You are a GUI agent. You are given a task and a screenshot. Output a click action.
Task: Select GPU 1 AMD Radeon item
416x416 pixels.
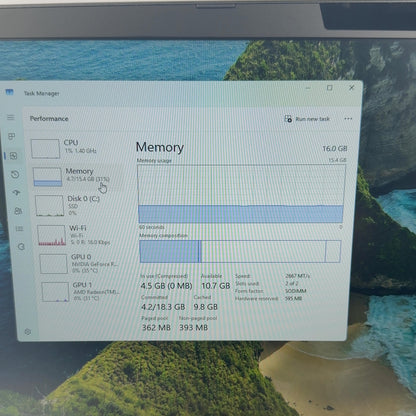coord(81,292)
